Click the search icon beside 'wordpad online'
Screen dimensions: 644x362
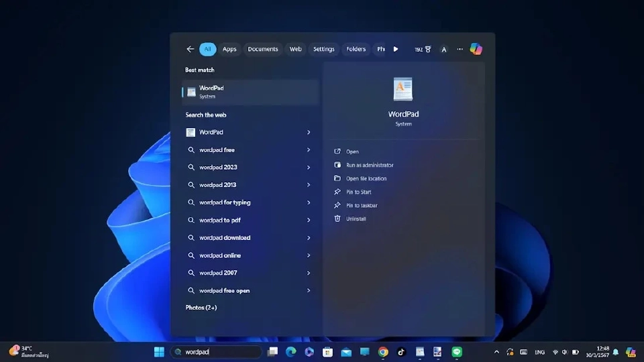[191, 255]
